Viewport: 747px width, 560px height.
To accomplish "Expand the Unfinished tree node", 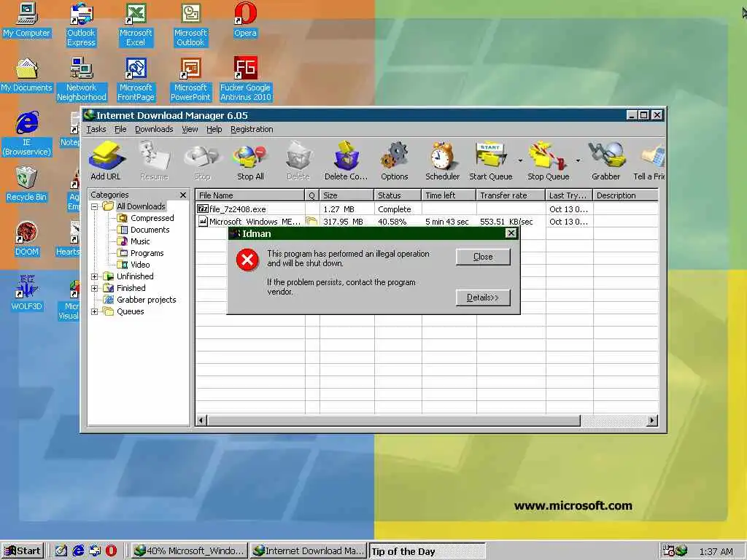I will (x=94, y=276).
